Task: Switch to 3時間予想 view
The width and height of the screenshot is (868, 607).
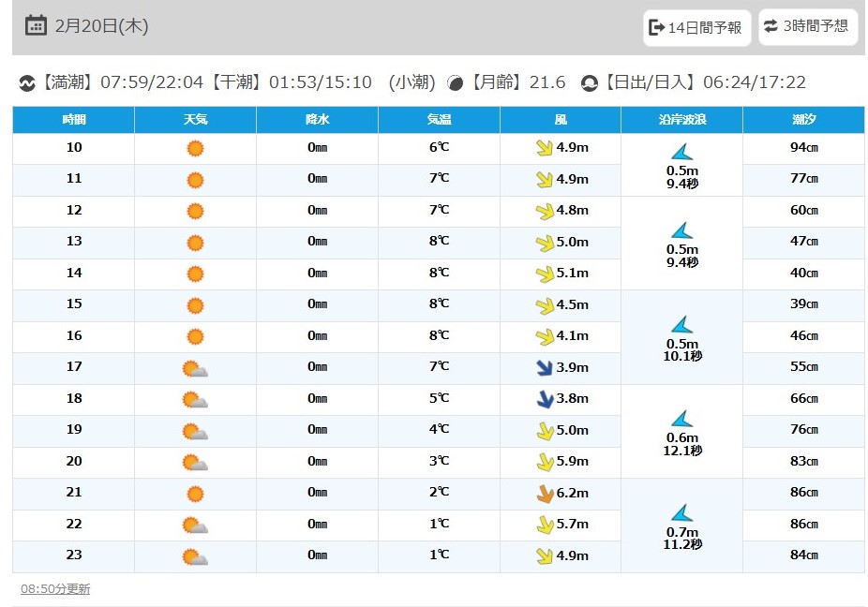Action: click(x=808, y=26)
